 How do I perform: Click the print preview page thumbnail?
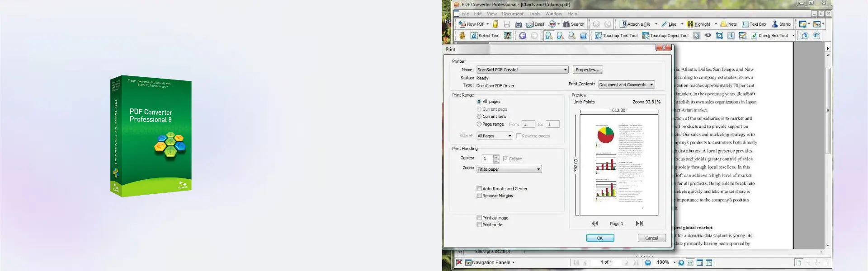pos(619,165)
